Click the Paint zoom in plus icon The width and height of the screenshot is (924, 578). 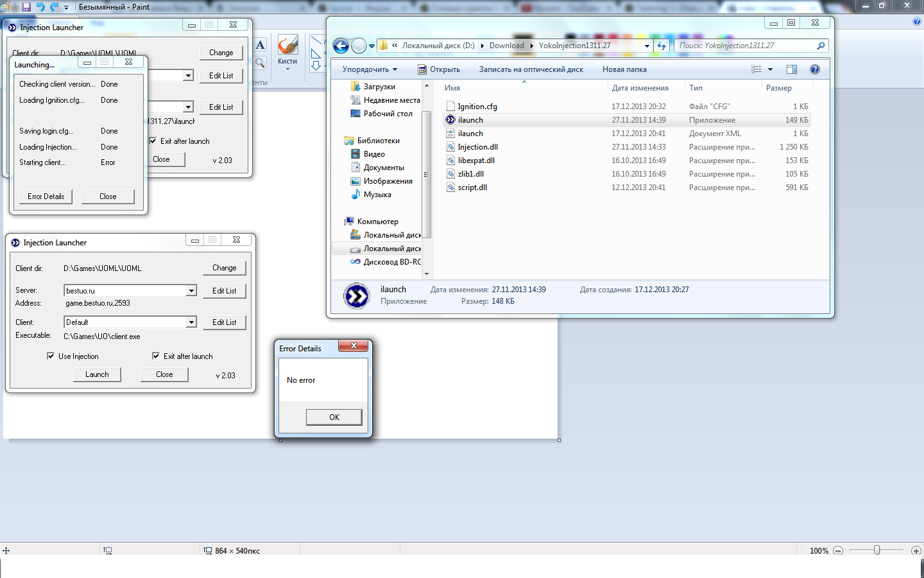(x=916, y=550)
